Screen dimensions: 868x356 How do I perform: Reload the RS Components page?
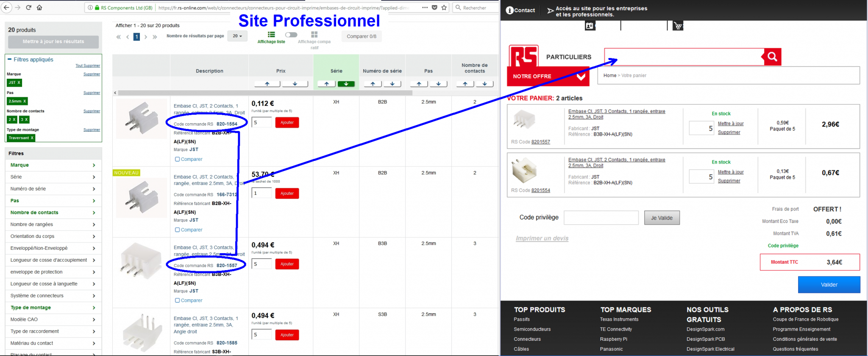pos(28,8)
